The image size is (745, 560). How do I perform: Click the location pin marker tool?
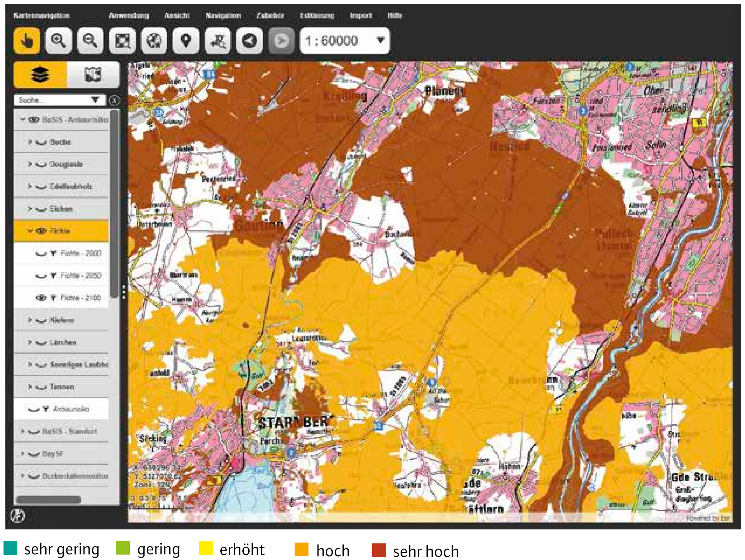(x=186, y=41)
